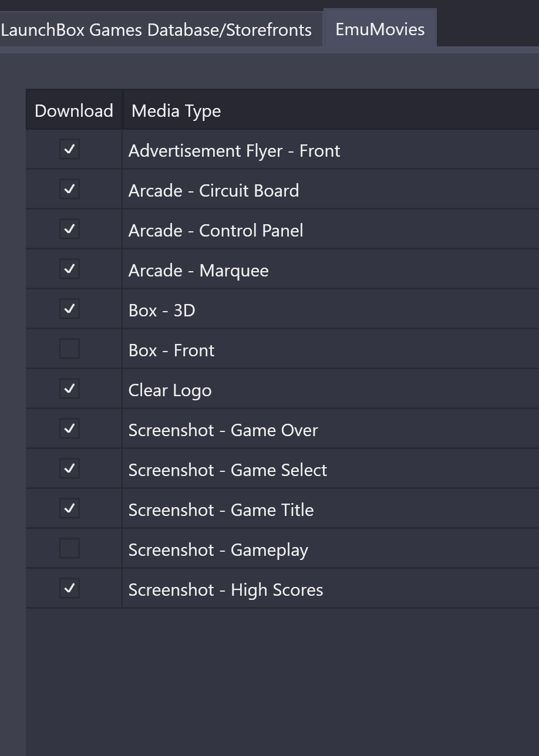
Task: Click the Download column header
Action: (74, 110)
